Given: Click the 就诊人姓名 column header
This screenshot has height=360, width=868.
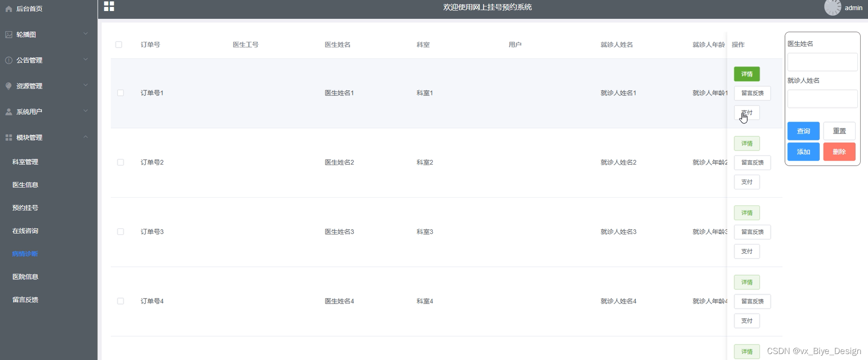Looking at the screenshot, I should (x=616, y=44).
